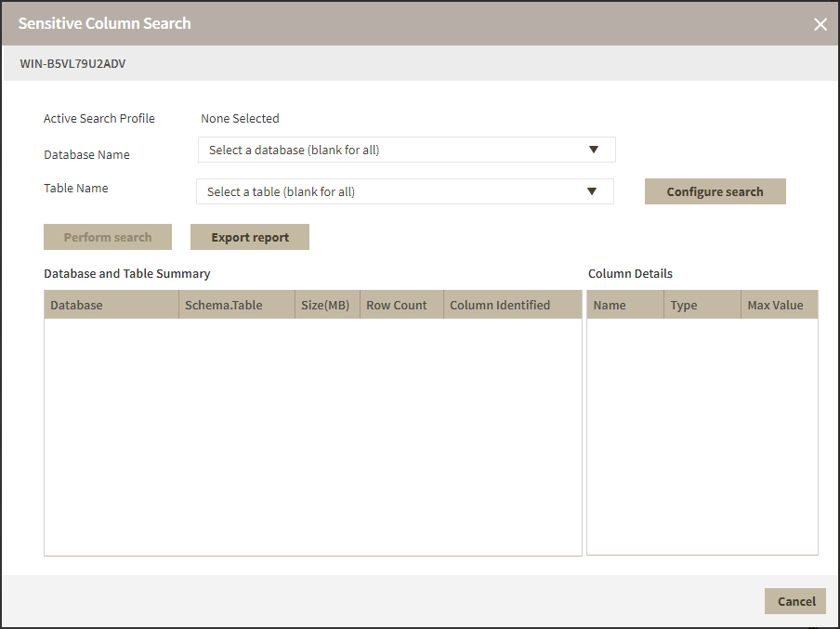The width and height of the screenshot is (840, 629).
Task: Click the Schema.Table column header
Action: pos(237,305)
